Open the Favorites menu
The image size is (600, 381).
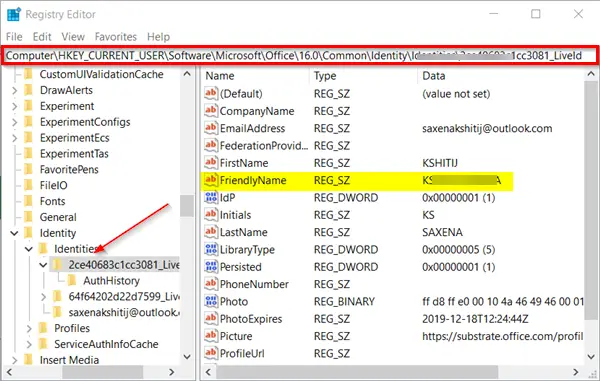116,37
